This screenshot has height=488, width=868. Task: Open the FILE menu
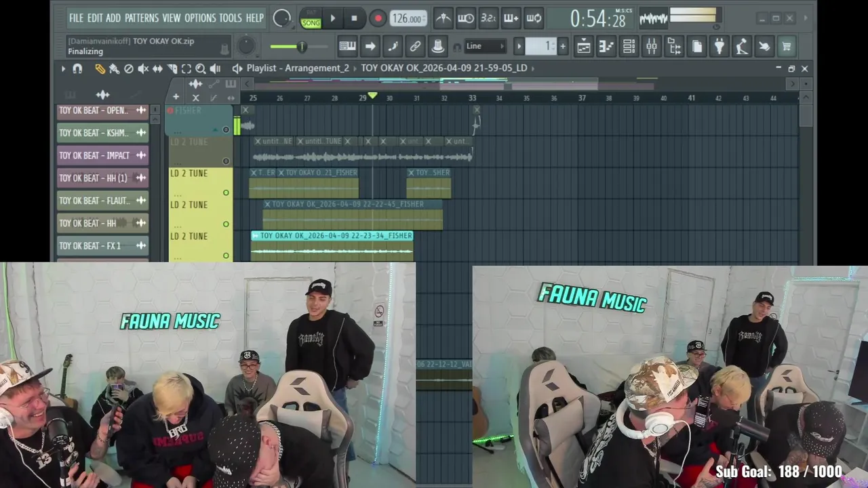point(76,18)
